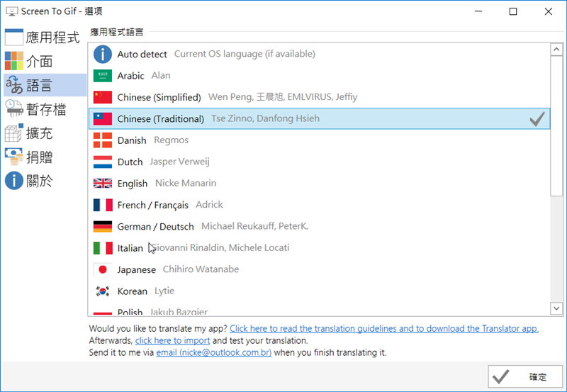Screen dimensions: 567x392
Task: Click the money coins icon beside 捐贈
Action: (14, 156)
